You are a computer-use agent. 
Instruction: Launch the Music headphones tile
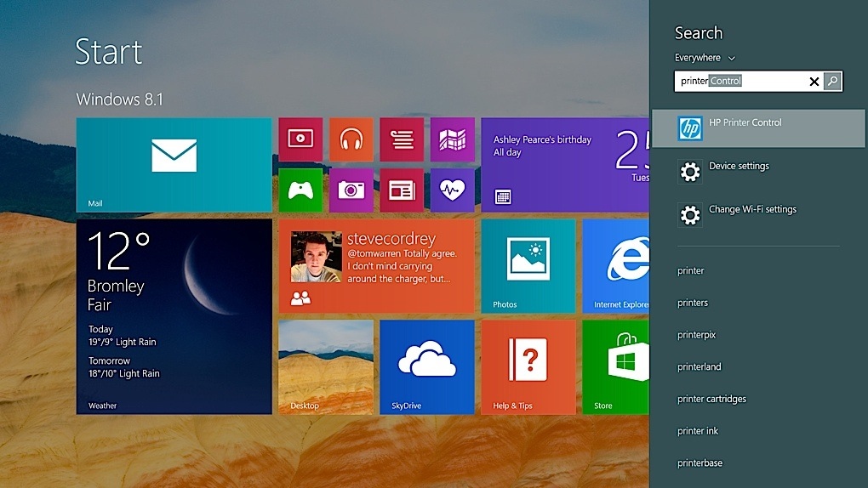coord(351,139)
